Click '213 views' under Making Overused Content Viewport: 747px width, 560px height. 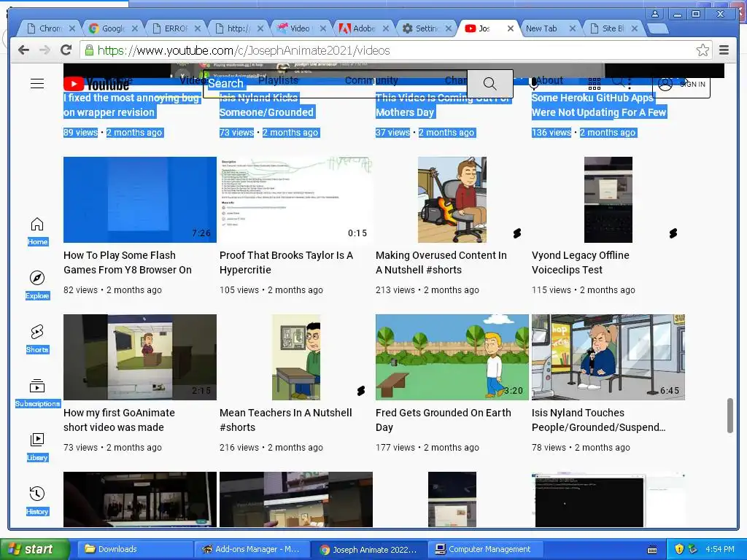tap(395, 290)
